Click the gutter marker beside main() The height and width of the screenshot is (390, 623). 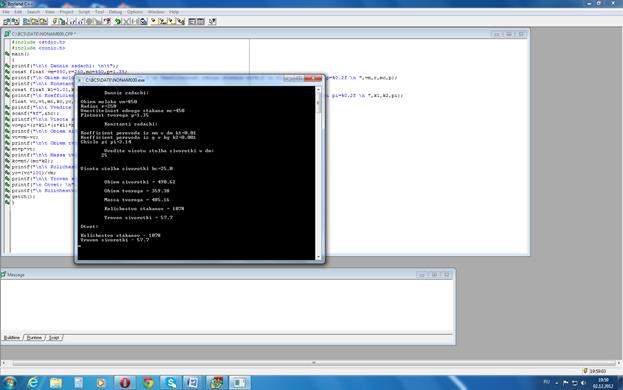[x=7, y=54]
